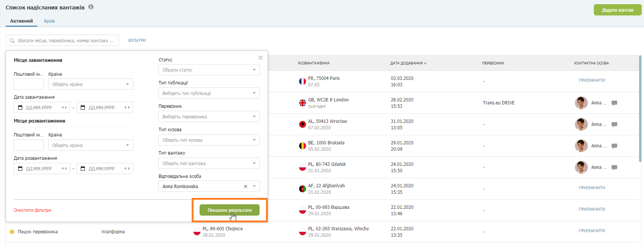Open the Тип публікації dropdown

point(209,93)
